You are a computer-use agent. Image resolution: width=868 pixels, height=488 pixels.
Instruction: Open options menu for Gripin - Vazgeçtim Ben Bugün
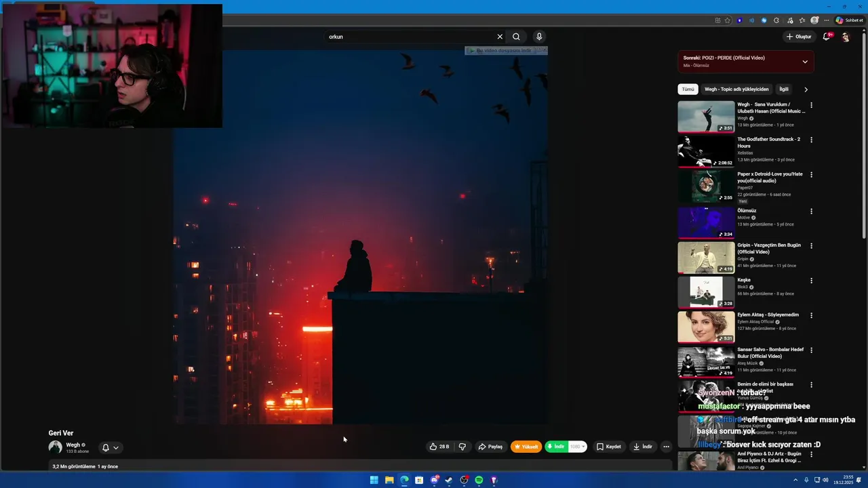click(811, 246)
